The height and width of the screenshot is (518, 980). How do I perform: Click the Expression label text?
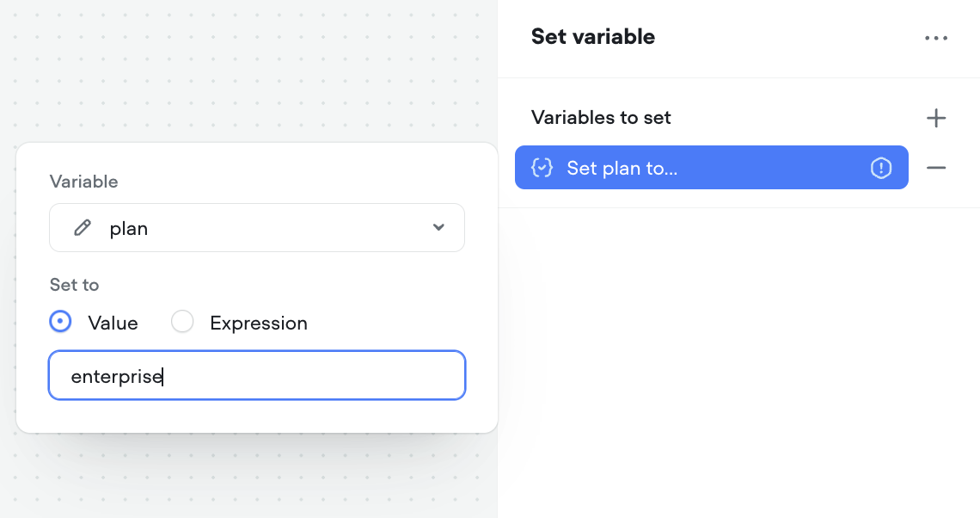[x=258, y=324]
